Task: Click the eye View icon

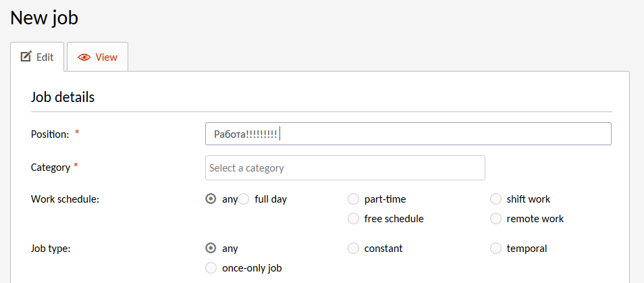Action: [84, 57]
